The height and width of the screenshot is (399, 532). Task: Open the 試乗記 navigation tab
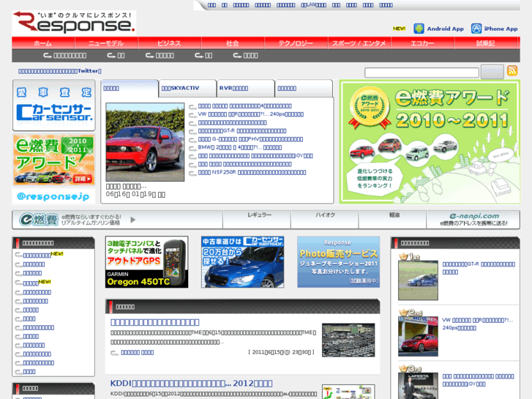pos(485,43)
